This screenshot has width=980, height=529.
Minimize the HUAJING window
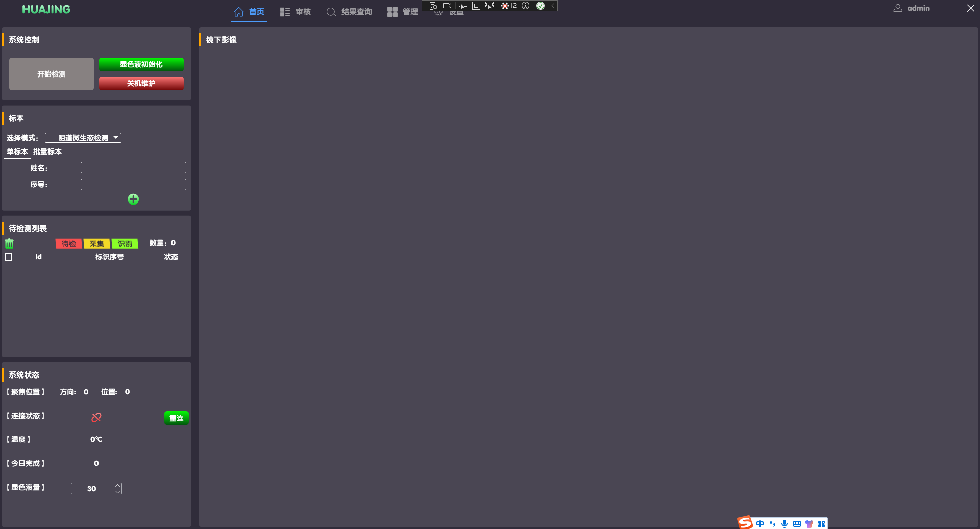950,8
